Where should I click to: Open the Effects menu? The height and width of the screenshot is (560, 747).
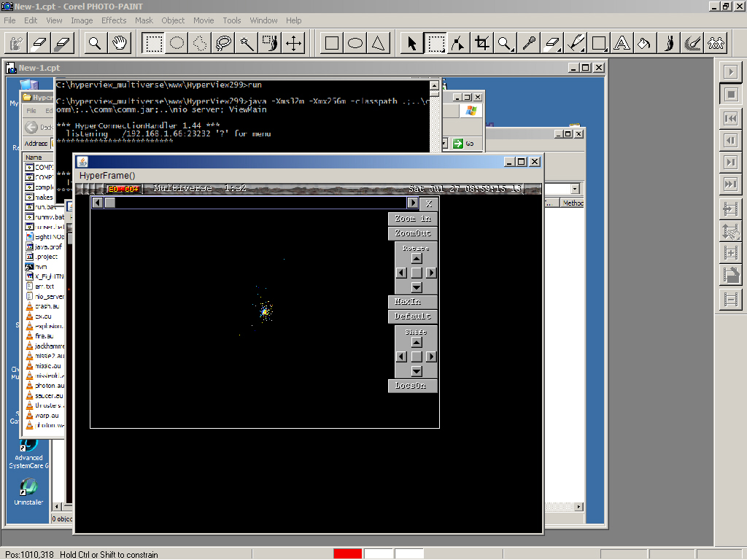pos(114,20)
